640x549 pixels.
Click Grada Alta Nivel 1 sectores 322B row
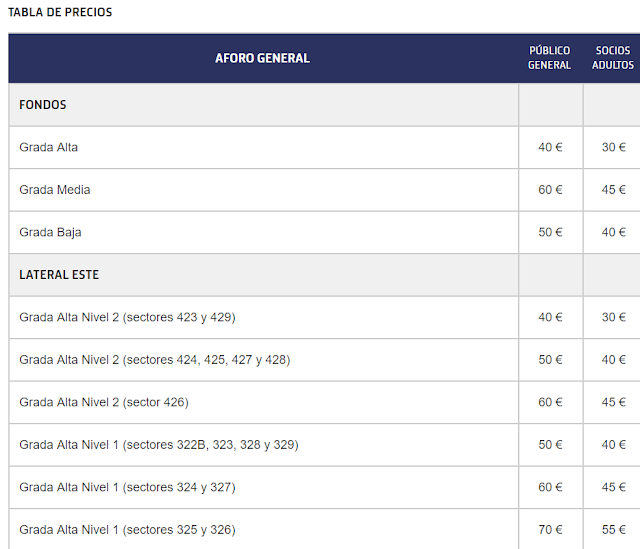pyautogui.click(x=158, y=445)
